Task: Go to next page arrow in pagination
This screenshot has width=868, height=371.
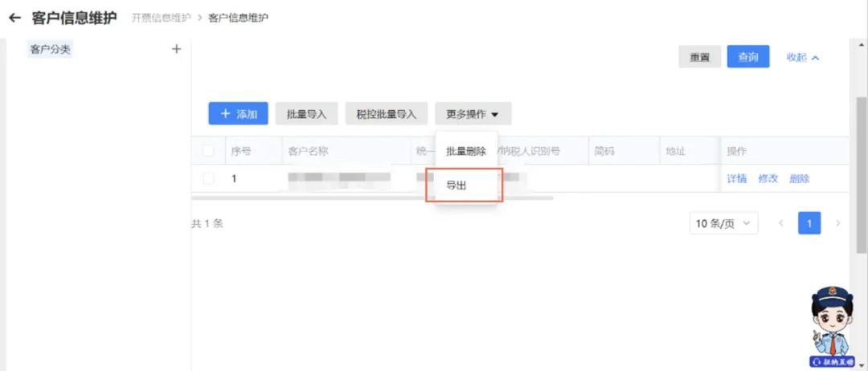Action: 837,223
